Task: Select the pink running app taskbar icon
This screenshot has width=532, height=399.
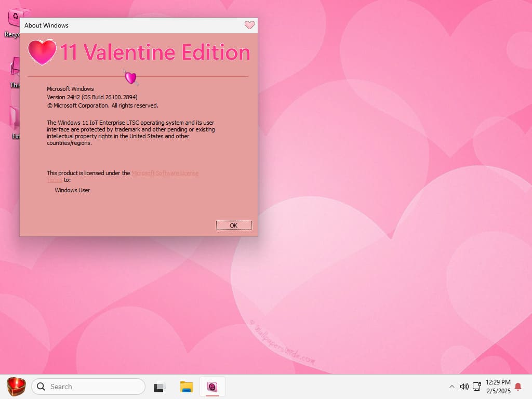Action: click(212, 387)
